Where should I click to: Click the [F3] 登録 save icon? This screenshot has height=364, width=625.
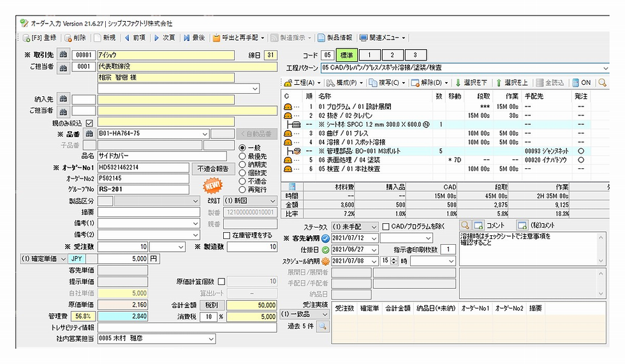[x=26, y=38]
